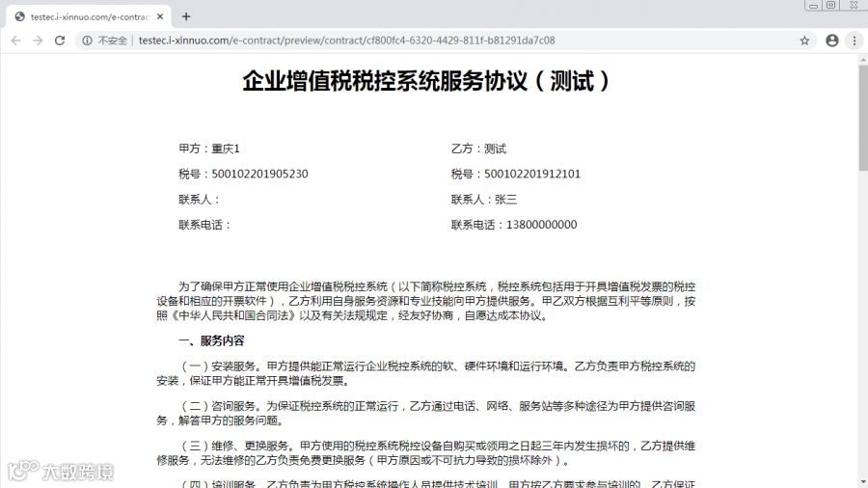Image resolution: width=868 pixels, height=488 pixels.
Task: Click the heading 一、服务内容
Action: click(x=211, y=340)
